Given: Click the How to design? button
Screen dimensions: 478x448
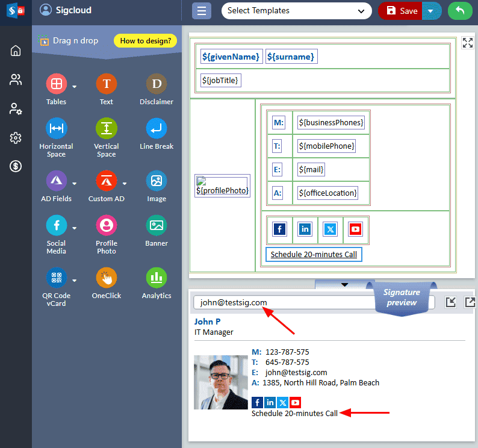Looking at the screenshot, I should click(x=145, y=41).
